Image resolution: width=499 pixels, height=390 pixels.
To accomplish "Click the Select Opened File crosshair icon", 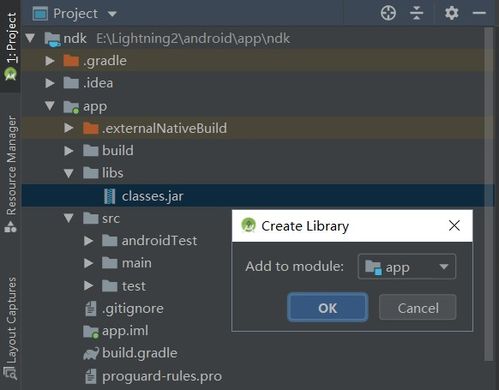I will [388, 14].
